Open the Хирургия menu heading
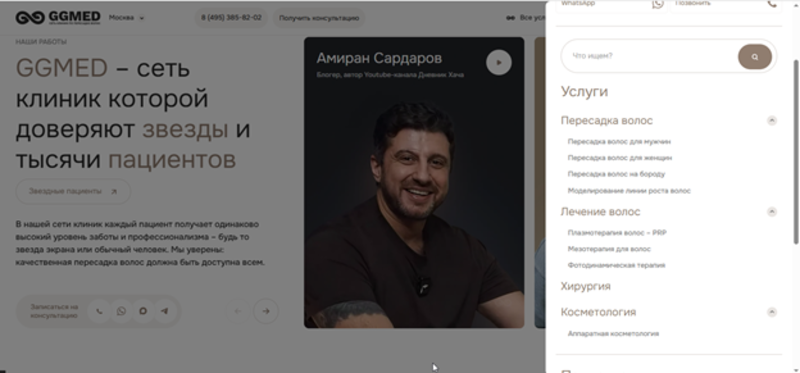Image resolution: width=800 pixels, height=373 pixels. click(x=586, y=286)
